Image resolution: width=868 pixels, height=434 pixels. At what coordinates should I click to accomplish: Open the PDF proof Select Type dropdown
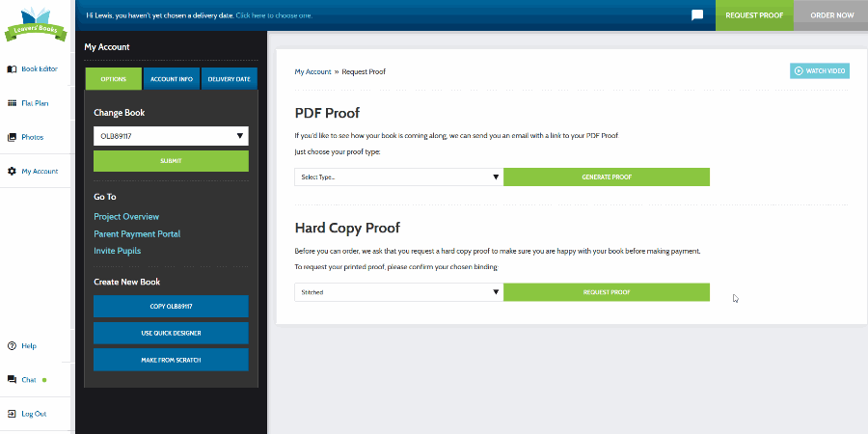(x=398, y=177)
